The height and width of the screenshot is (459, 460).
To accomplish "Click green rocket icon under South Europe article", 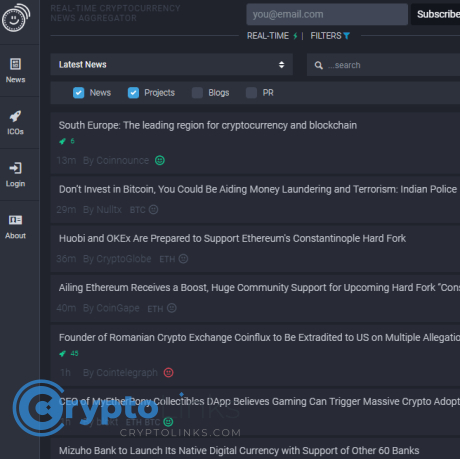I will 62,141.
